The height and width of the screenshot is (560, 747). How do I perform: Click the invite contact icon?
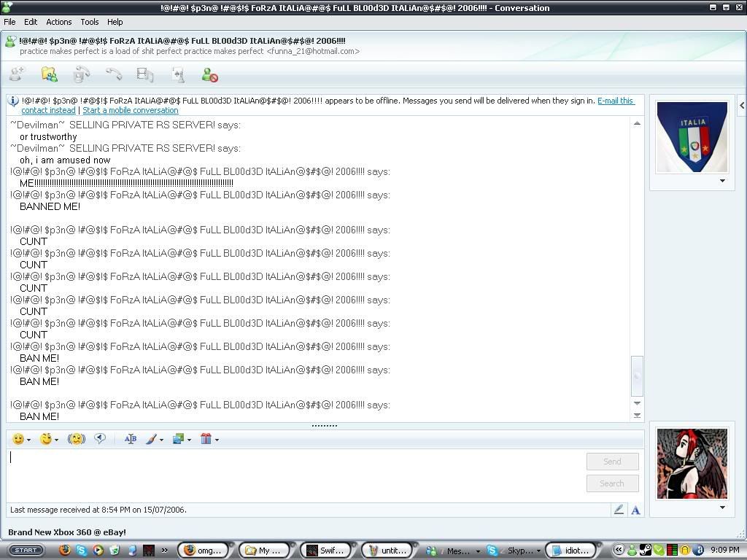16,74
